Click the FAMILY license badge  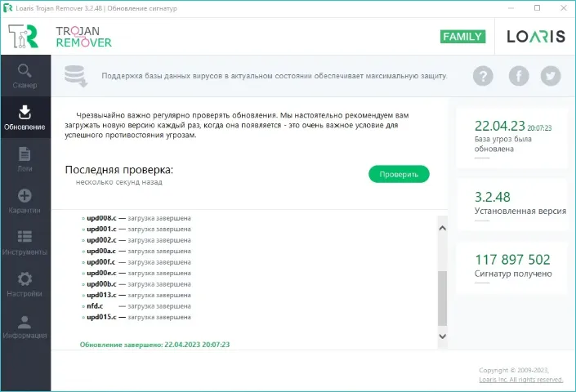(462, 36)
